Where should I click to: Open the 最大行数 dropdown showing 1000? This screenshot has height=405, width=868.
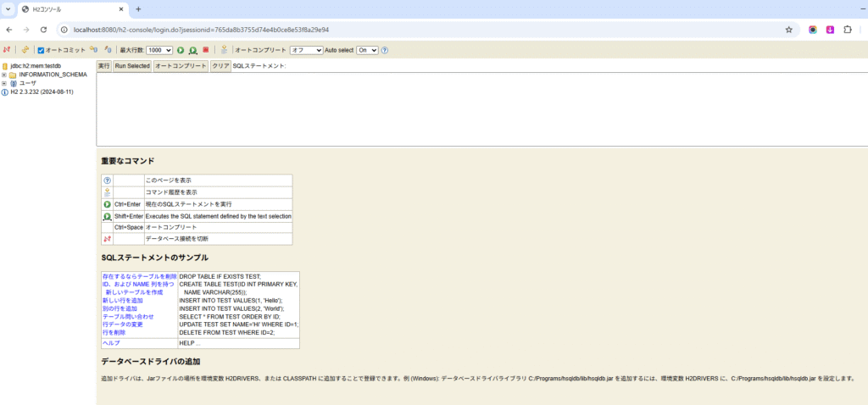pos(159,50)
